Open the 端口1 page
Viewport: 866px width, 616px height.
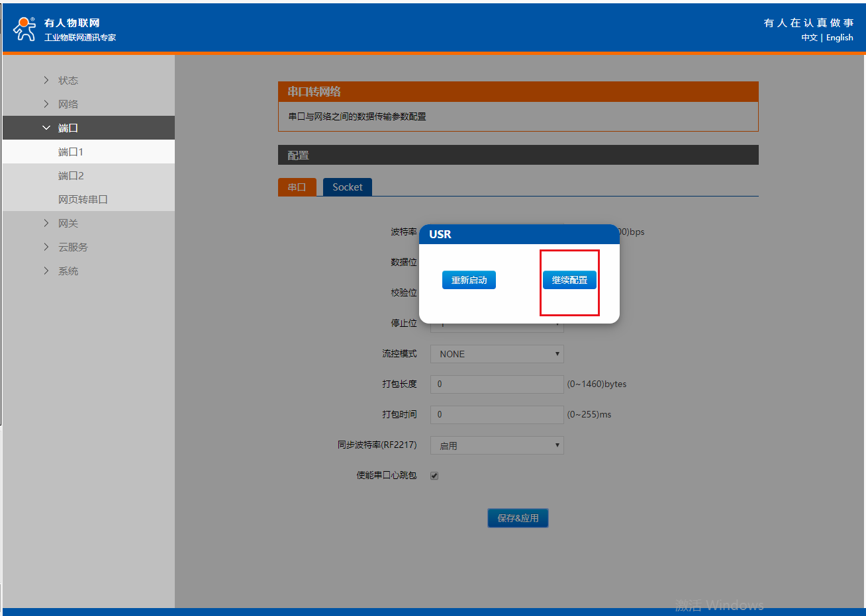[x=71, y=152]
